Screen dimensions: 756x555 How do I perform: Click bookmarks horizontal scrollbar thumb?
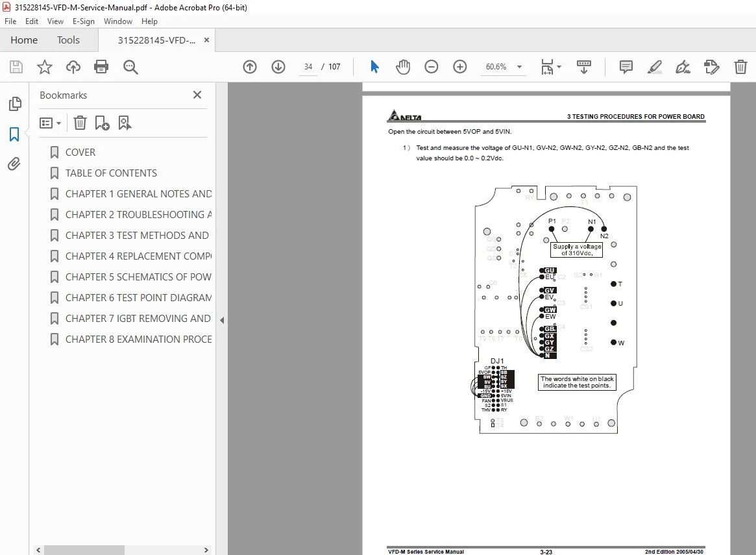tap(84, 550)
